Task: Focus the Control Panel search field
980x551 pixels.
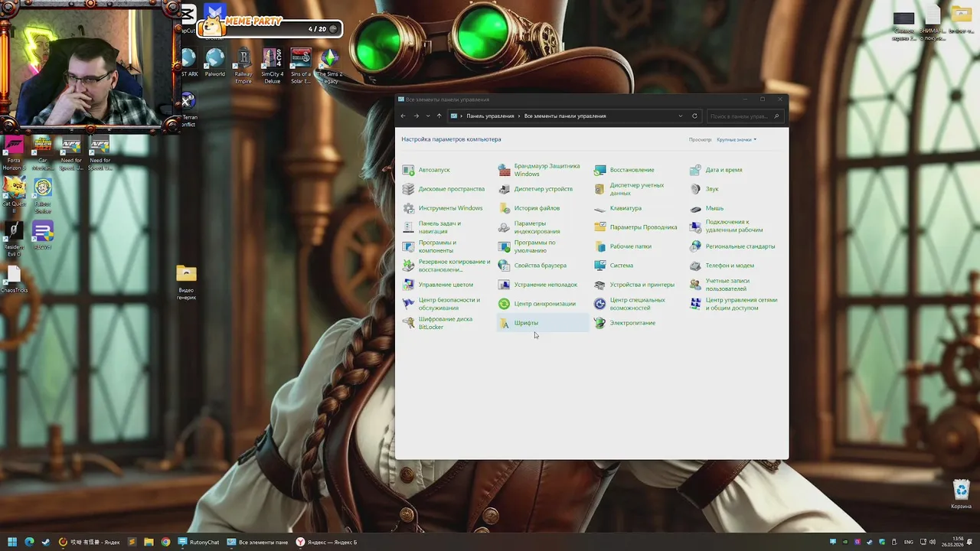Action: point(744,116)
